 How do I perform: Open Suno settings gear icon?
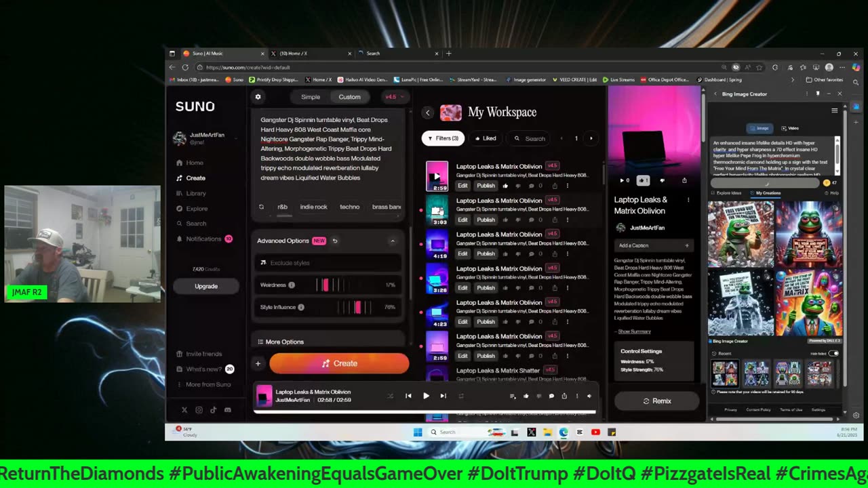click(x=258, y=97)
